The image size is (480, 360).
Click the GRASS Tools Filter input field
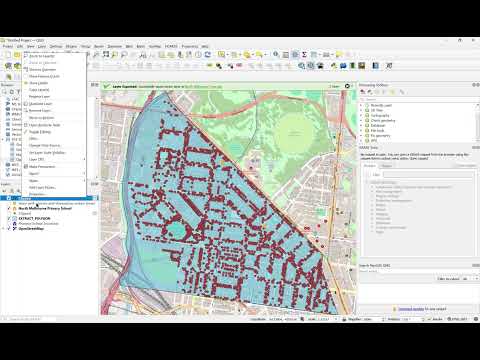coord(428,175)
